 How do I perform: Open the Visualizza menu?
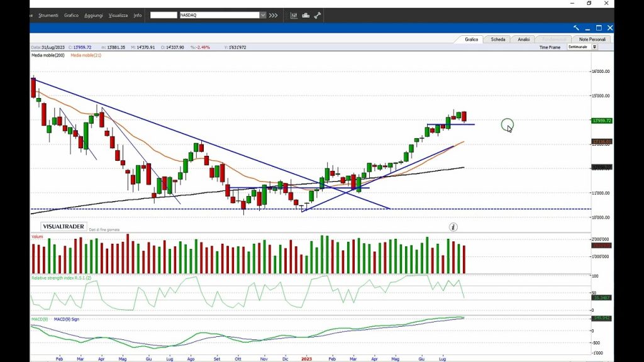[x=118, y=15]
